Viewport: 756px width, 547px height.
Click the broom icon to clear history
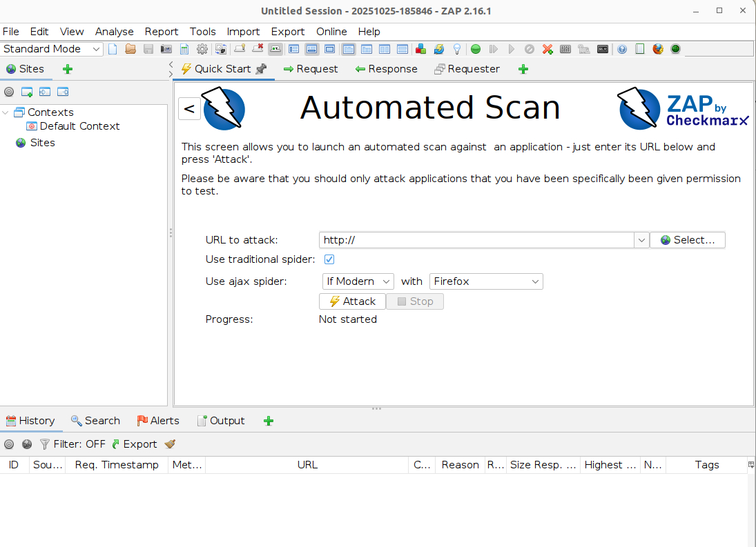pos(170,444)
